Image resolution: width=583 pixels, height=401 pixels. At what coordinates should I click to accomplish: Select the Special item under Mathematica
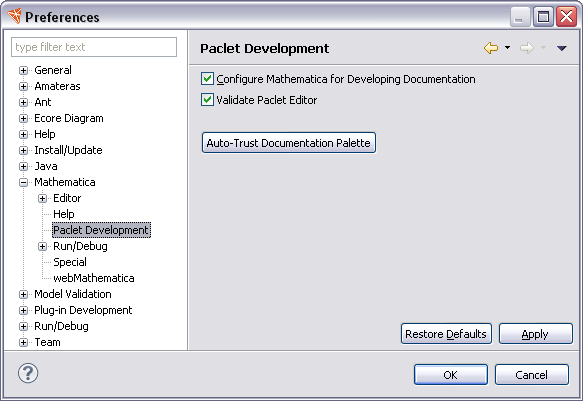(x=70, y=262)
